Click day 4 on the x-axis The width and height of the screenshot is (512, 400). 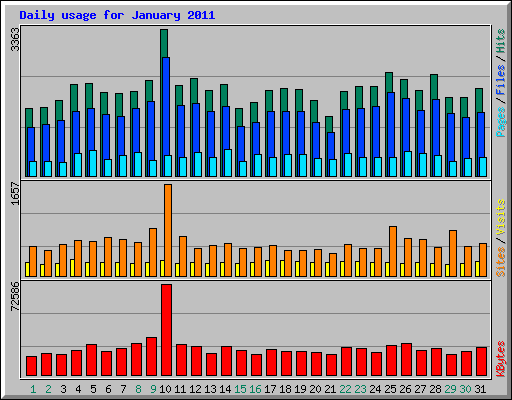click(x=78, y=389)
